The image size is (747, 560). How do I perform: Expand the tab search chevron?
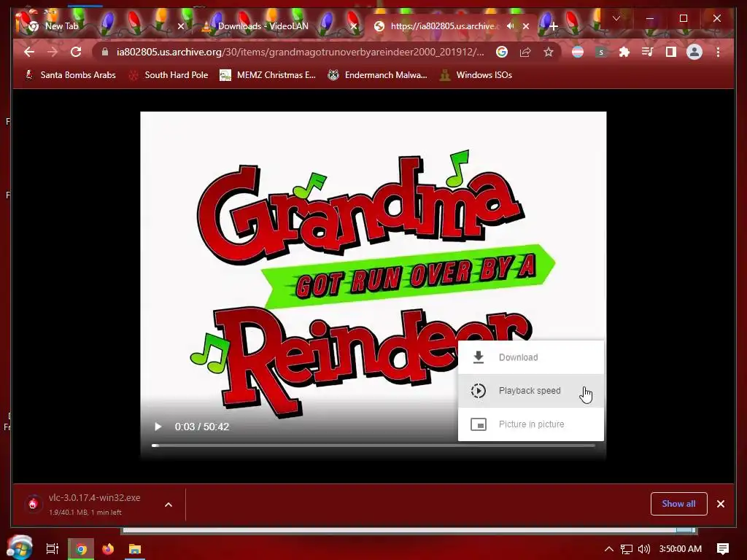[x=616, y=18]
